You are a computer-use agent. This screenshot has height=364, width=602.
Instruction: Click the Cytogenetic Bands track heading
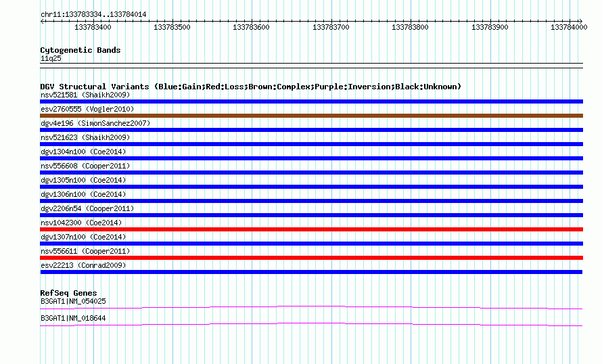pos(80,50)
